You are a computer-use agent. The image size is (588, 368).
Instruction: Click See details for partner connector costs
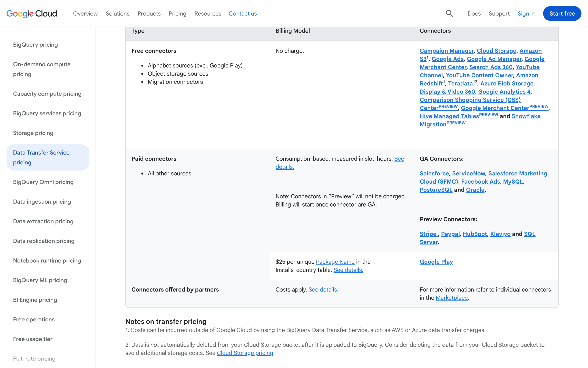click(x=323, y=290)
